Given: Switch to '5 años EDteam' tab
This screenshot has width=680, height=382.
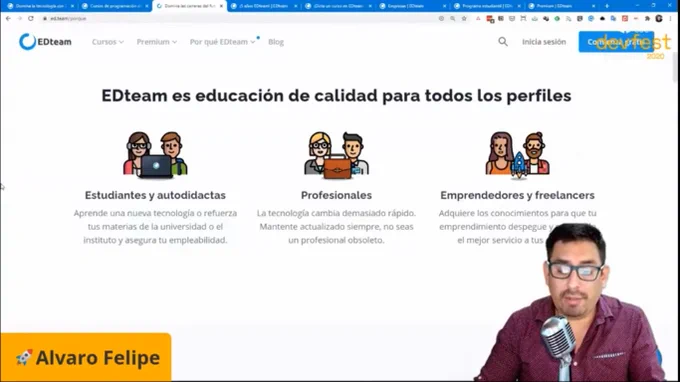Looking at the screenshot, I should [x=263, y=6].
